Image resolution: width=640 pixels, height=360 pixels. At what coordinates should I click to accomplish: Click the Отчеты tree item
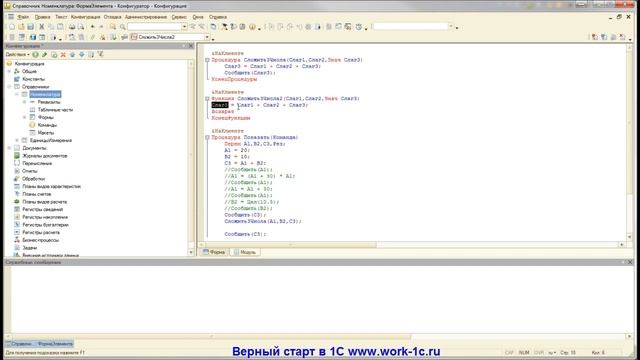point(30,171)
